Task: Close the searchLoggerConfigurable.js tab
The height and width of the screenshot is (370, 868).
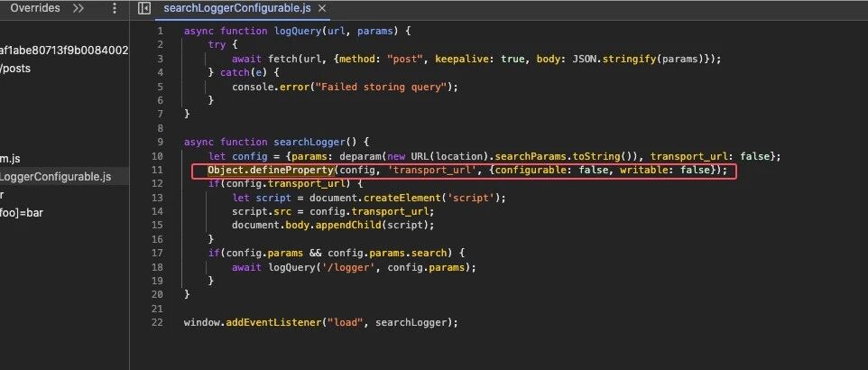Action: pos(321,8)
